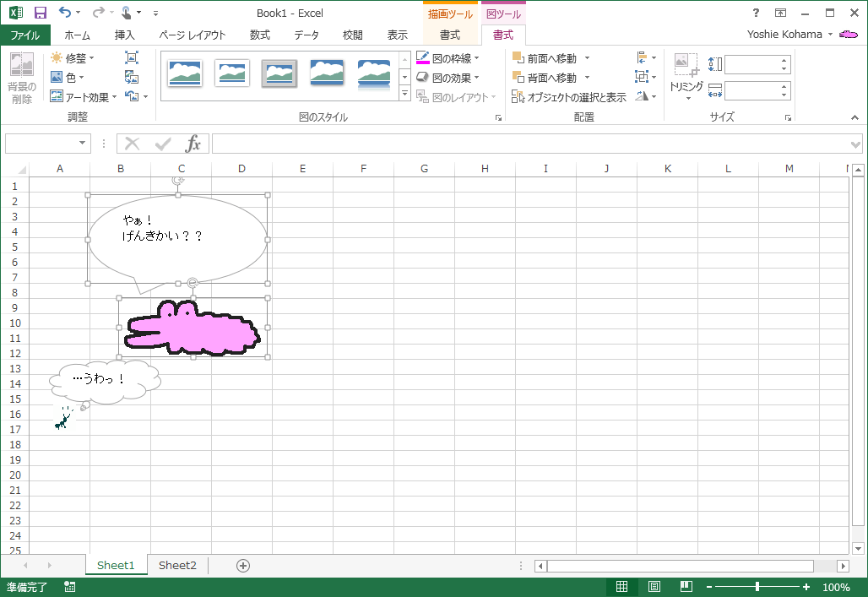The image size is (868, 597).
Task: Open オブジェクトの選択と表示 selection pane
Action: [x=569, y=97]
